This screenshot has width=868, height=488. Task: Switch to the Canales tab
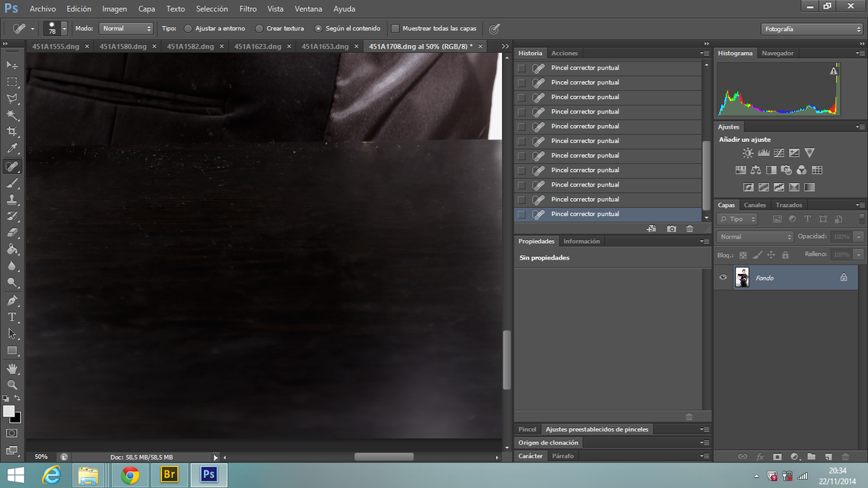pyautogui.click(x=755, y=205)
